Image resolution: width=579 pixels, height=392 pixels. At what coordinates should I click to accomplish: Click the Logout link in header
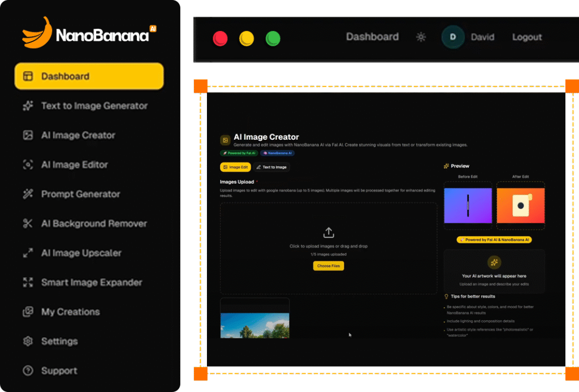(x=526, y=37)
